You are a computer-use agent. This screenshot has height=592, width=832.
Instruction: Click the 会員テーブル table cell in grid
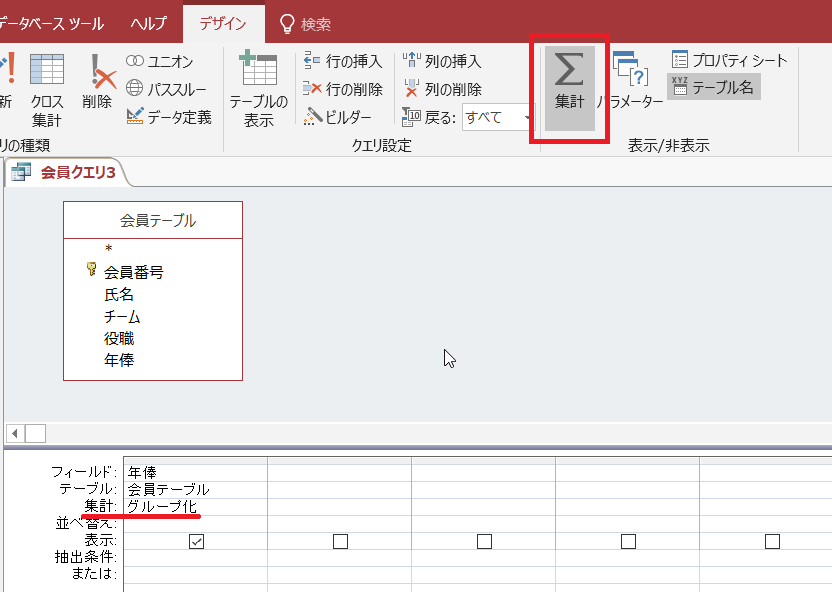coord(195,489)
